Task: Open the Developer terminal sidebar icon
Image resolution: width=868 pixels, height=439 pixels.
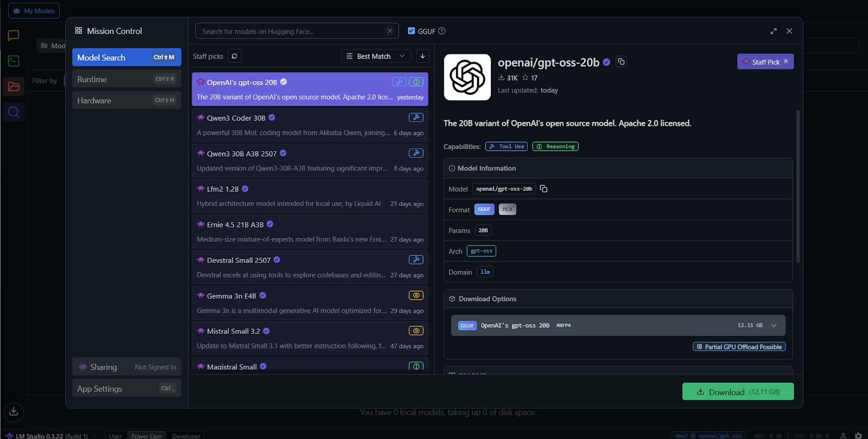Action: (14, 61)
